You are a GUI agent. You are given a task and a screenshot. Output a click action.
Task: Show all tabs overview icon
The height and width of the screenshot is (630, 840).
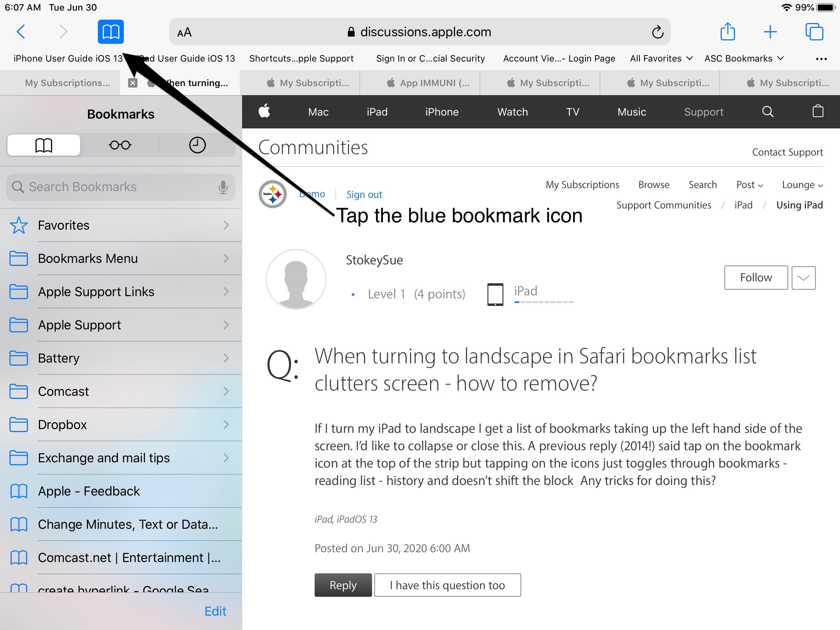[x=814, y=31]
